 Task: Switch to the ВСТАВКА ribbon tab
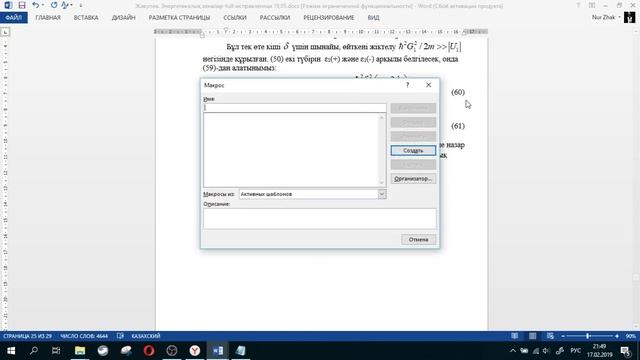(86, 18)
